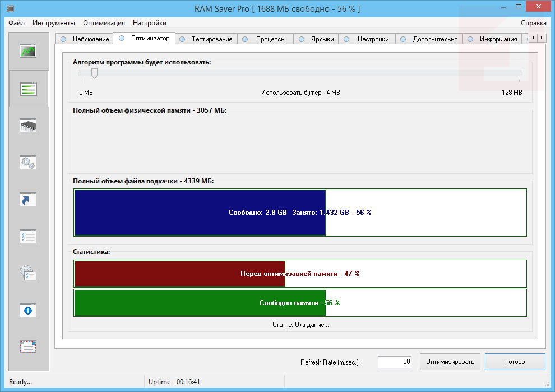This screenshot has width=555, height=392.
Task: Open the Тестирование tab
Action: [x=206, y=39]
